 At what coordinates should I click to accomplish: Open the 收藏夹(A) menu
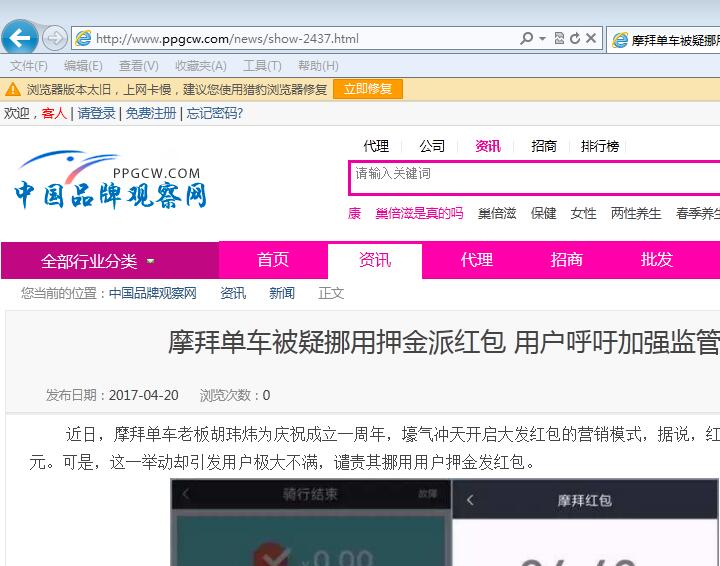click(x=201, y=66)
